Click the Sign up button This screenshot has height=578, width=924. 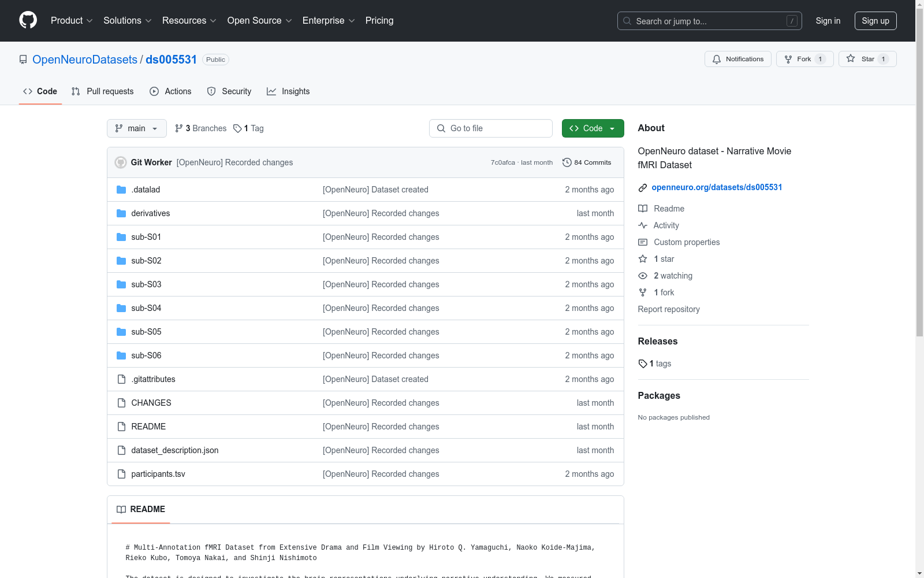tap(875, 21)
